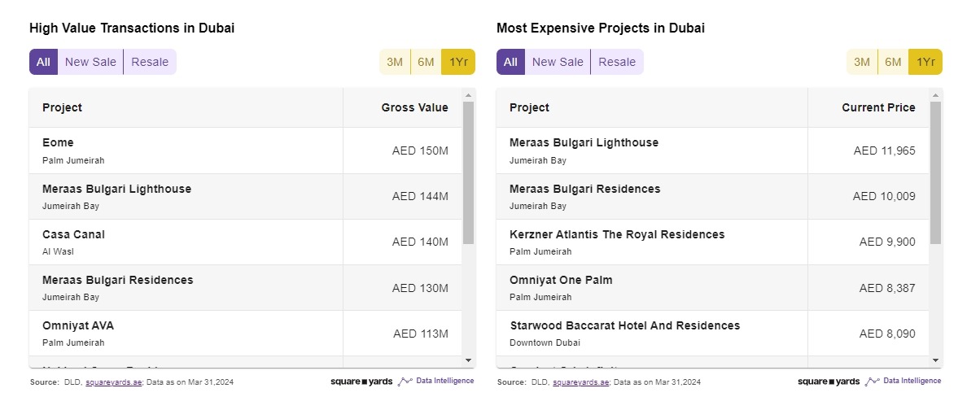Click the AED 8,090 current price
980x410 pixels.
click(887, 334)
